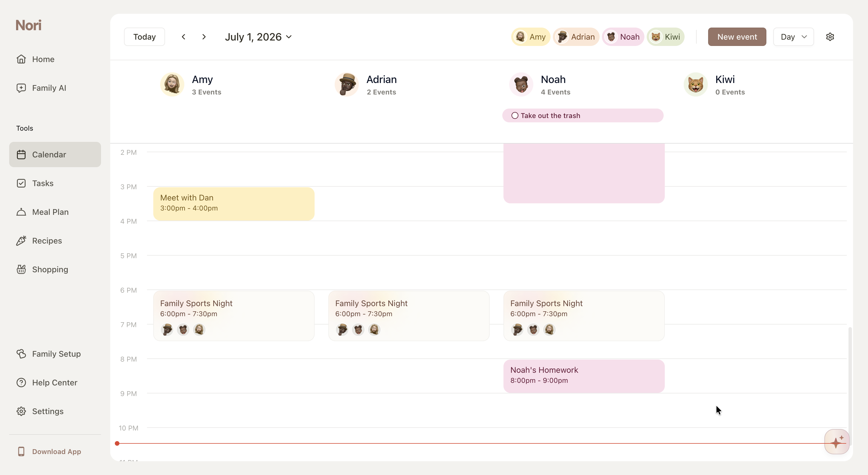Click the Settings gear icon in sidebar
The image size is (868, 475).
21,411
